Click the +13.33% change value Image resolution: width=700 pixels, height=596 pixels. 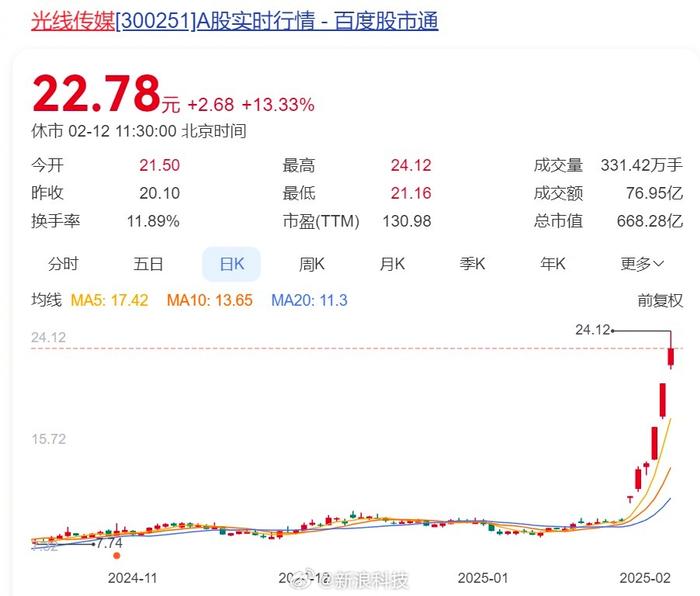[x=278, y=105]
